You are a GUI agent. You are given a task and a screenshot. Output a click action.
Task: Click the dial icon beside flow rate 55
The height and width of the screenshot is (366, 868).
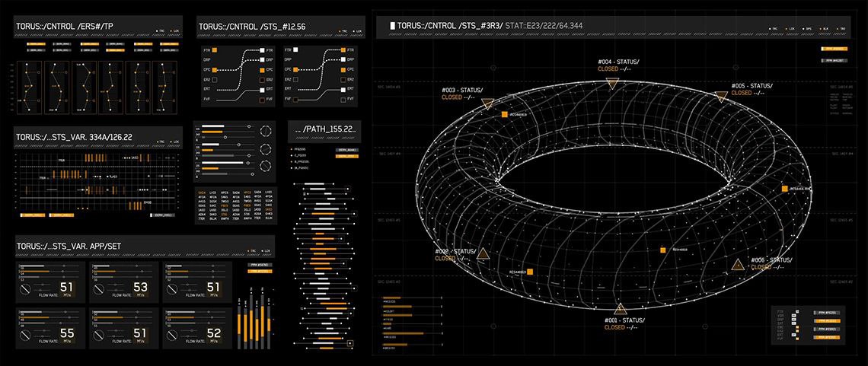[26, 333]
